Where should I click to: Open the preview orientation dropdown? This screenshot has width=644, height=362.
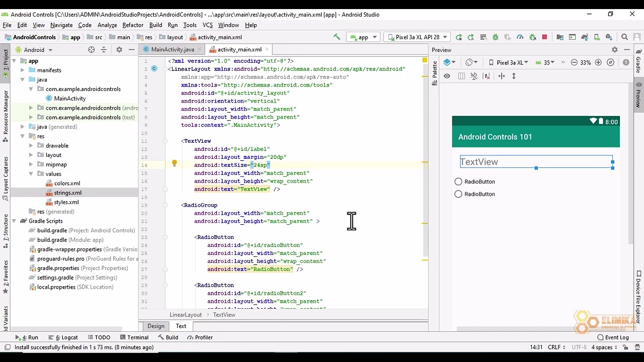(471, 62)
